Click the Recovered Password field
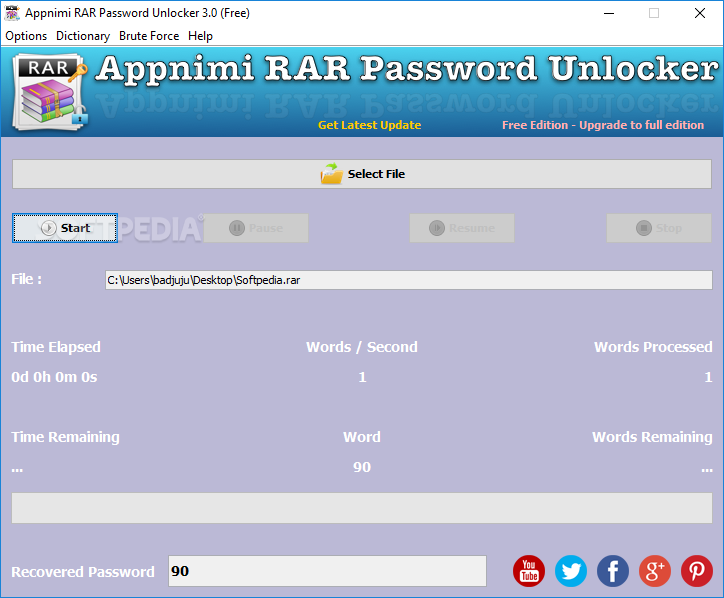The image size is (724, 598). point(327,571)
